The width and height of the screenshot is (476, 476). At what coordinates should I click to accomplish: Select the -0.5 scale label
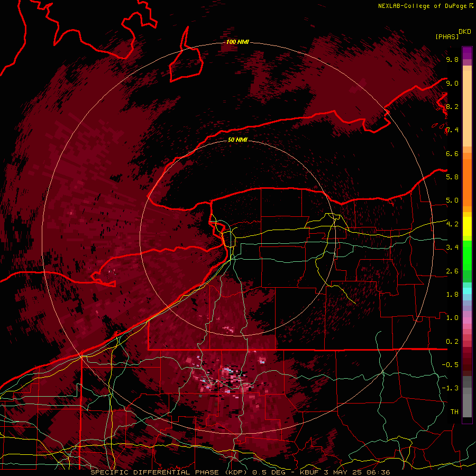tap(450, 364)
